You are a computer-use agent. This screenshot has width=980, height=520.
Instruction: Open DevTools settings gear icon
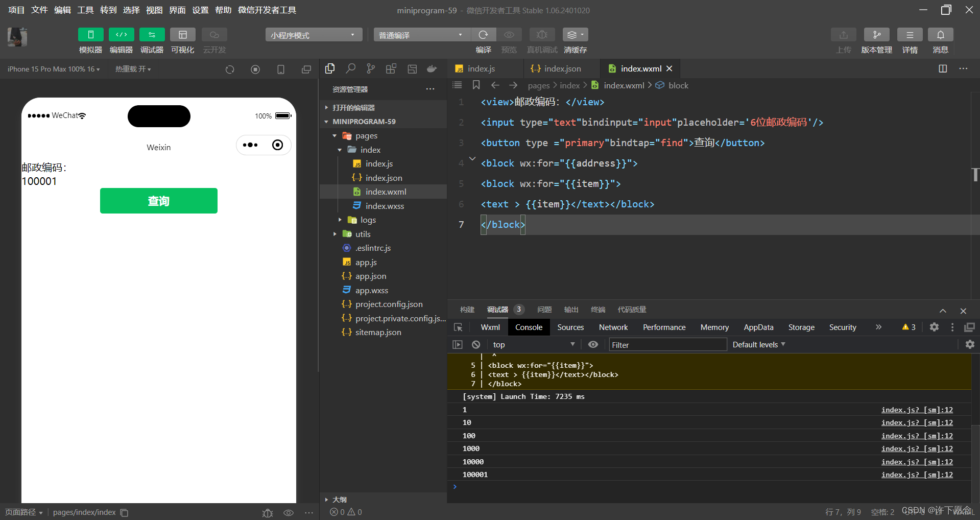pyautogui.click(x=934, y=327)
